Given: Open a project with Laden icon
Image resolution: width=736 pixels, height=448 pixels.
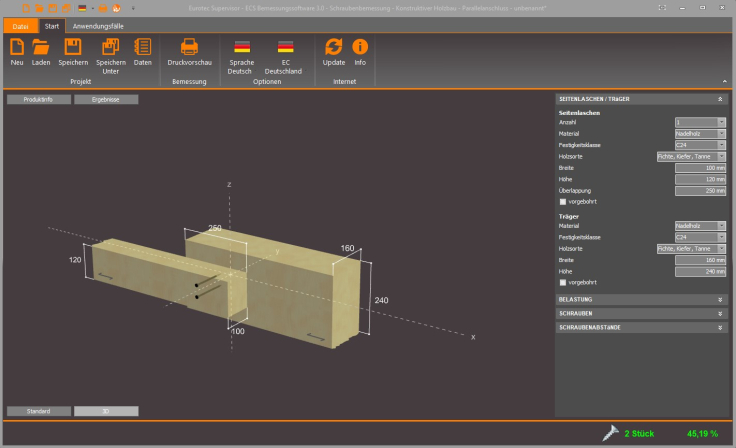Looking at the screenshot, I should coord(41,47).
